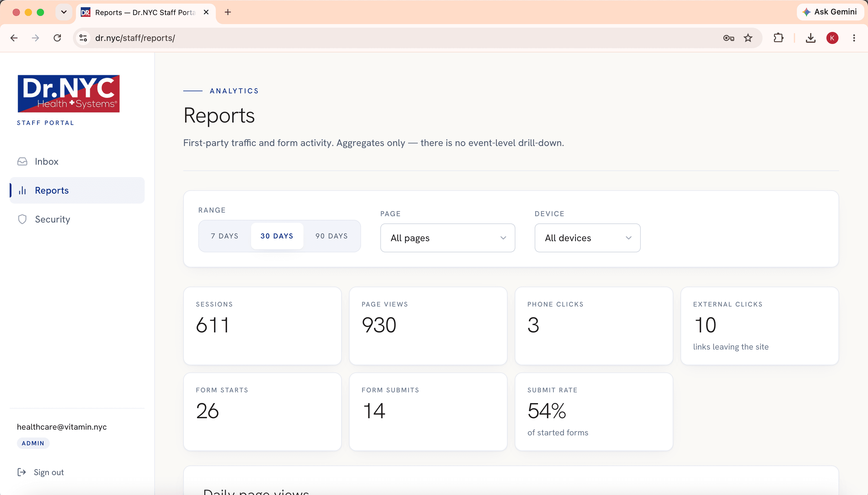Open the Extensions puzzle icon
This screenshot has width=868, height=495.
click(778, 38)
